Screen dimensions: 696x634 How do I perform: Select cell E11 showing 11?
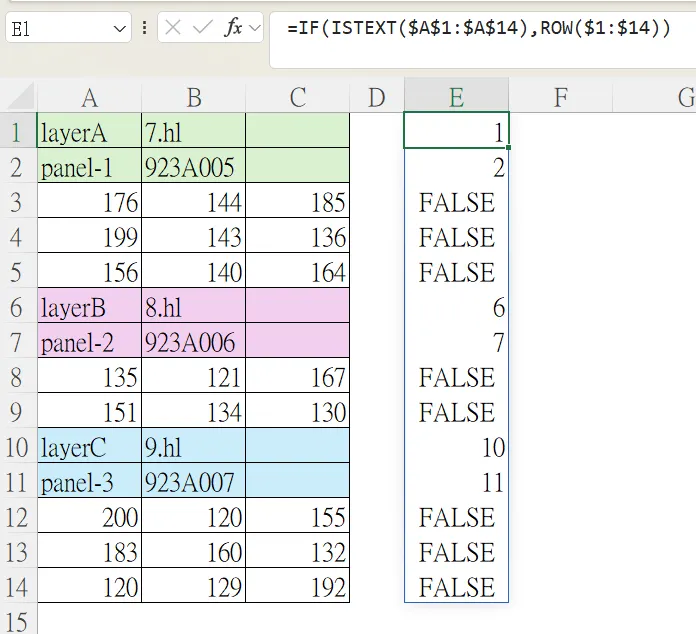456,481
